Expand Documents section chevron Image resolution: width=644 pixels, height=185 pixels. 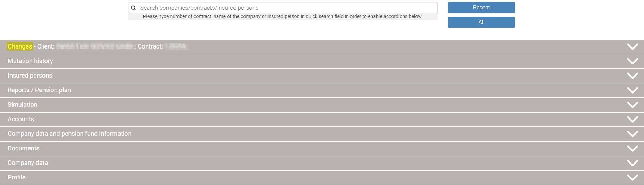coord(632,148)
